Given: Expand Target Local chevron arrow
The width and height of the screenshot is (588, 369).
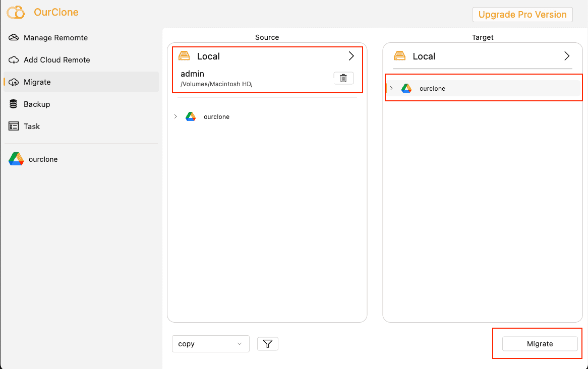Looking at the screenshot, I should coord(567,56).
